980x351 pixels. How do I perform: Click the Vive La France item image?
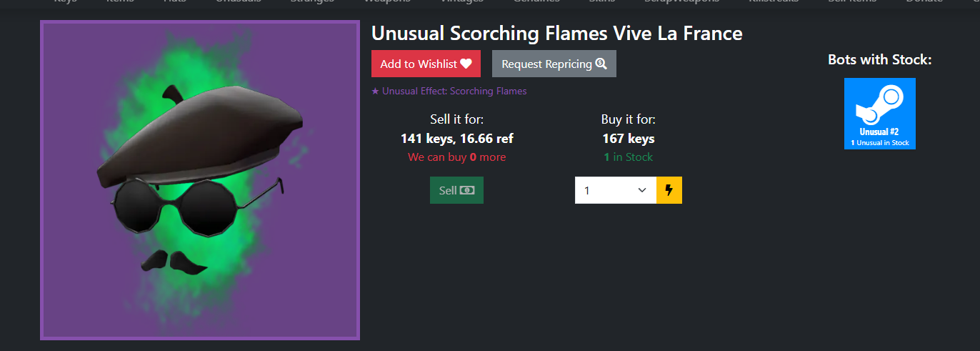click(200, 180)
